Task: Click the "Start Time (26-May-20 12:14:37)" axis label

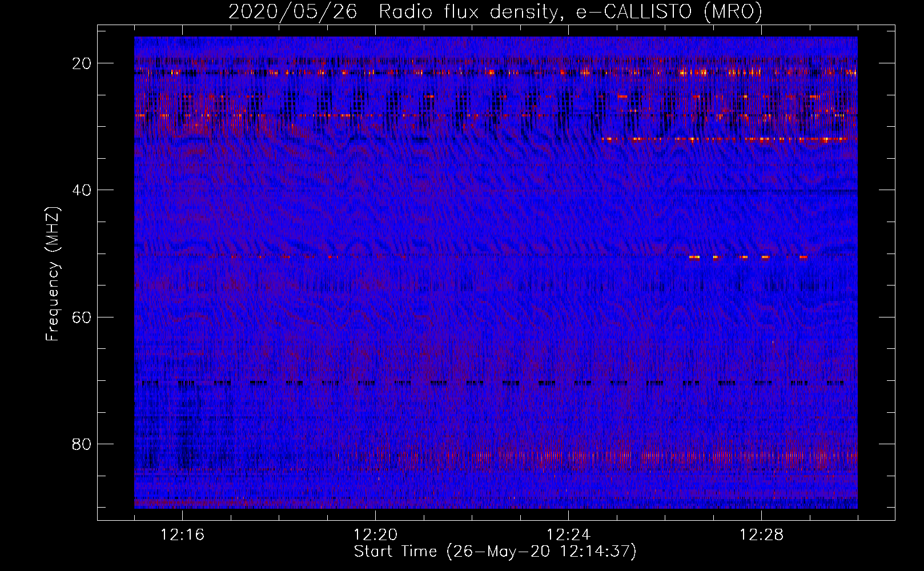Action: (495, 552)
